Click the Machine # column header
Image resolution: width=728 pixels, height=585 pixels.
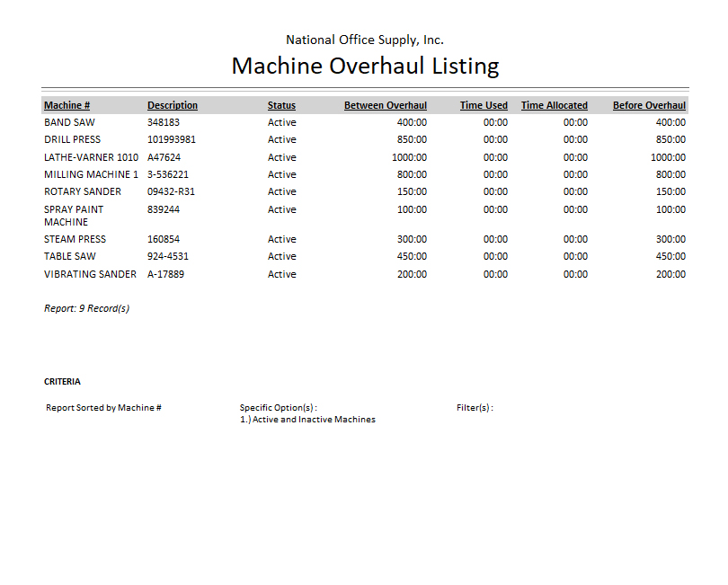pyautogui.click(x=67, y=105)
